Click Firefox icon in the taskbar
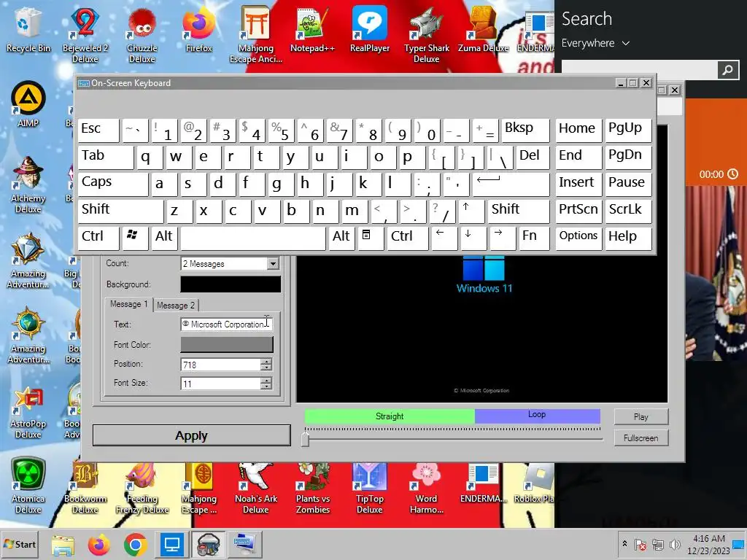 pos(98,544)
